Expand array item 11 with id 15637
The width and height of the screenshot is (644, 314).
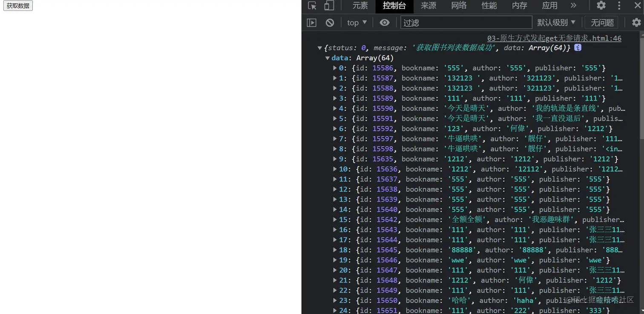tap(335, 179)
